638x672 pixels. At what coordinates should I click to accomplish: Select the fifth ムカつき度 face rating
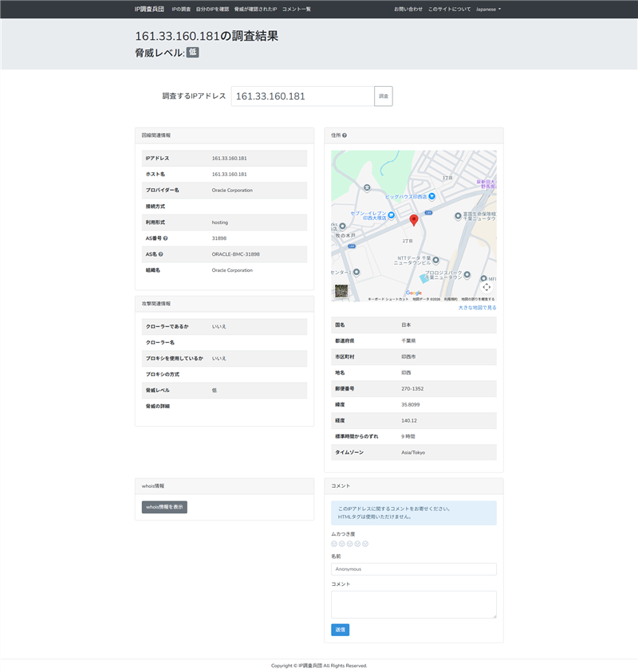click(x=366, y=544)
